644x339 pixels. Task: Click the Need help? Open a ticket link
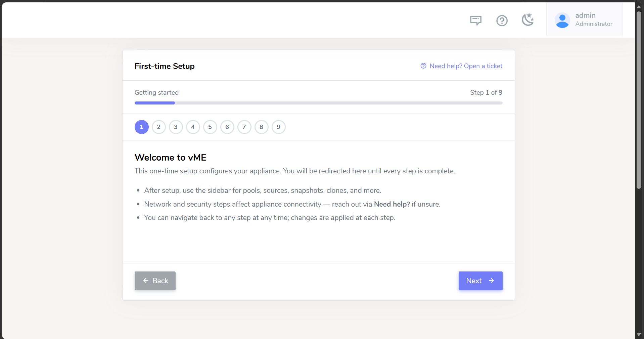(461, 66)
